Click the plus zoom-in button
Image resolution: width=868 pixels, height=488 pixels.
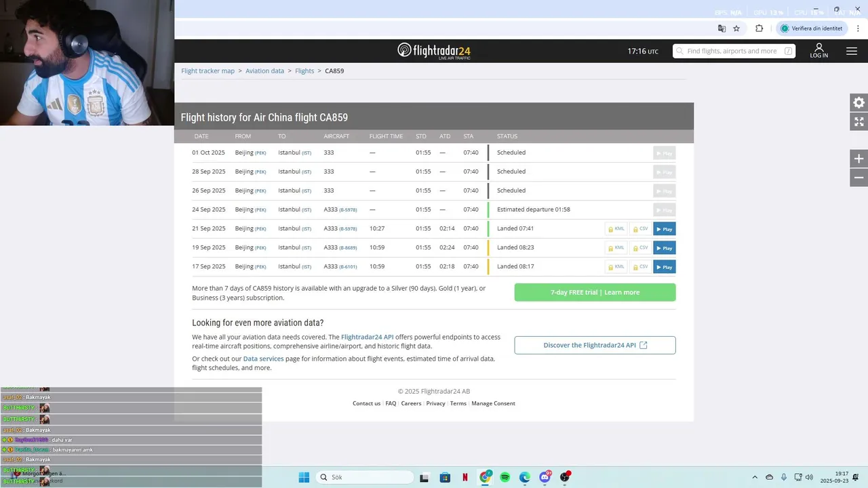(x=859, y=159)
